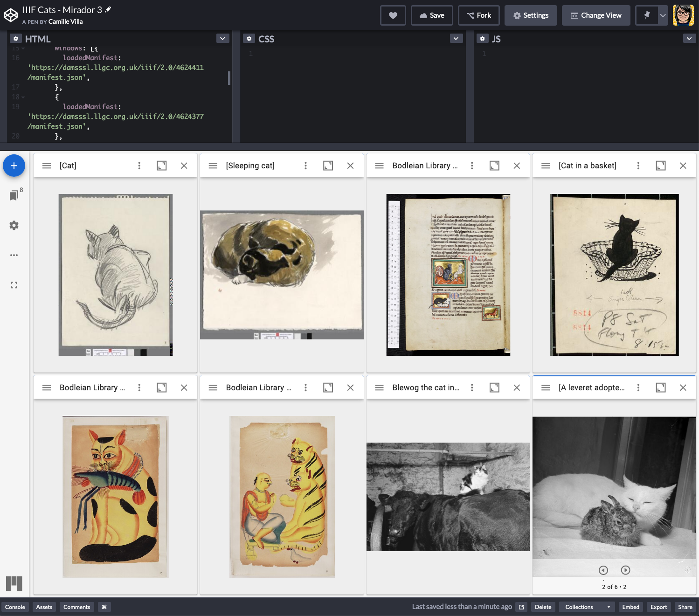Screen dimensions: 699x616
Task: Maximize the [A leveret adopte... window
Action: tap(661, 388)
